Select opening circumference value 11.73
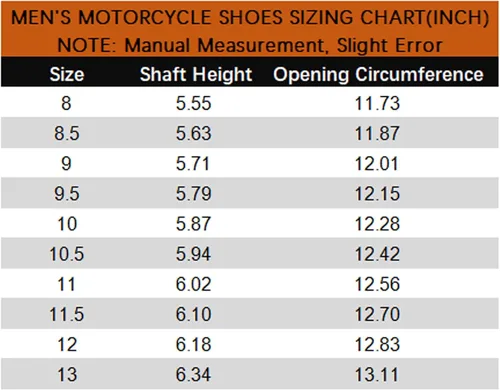The height and width of the screenshot is (390, 500). [x=377, y=103]
